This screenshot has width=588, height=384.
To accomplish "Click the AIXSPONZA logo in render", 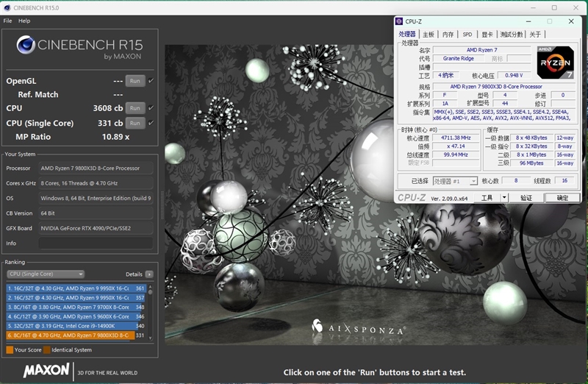I will [359, 327].
